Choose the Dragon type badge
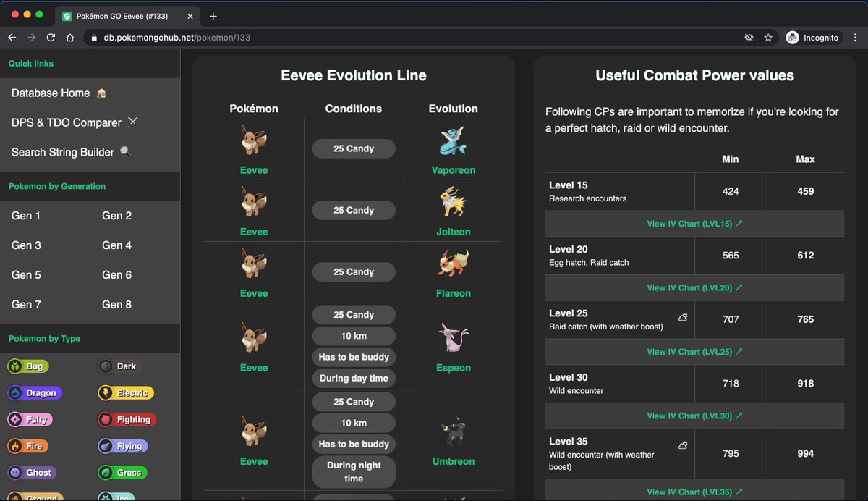The width and height of the screenshot is (868, 501). [34, 393]
